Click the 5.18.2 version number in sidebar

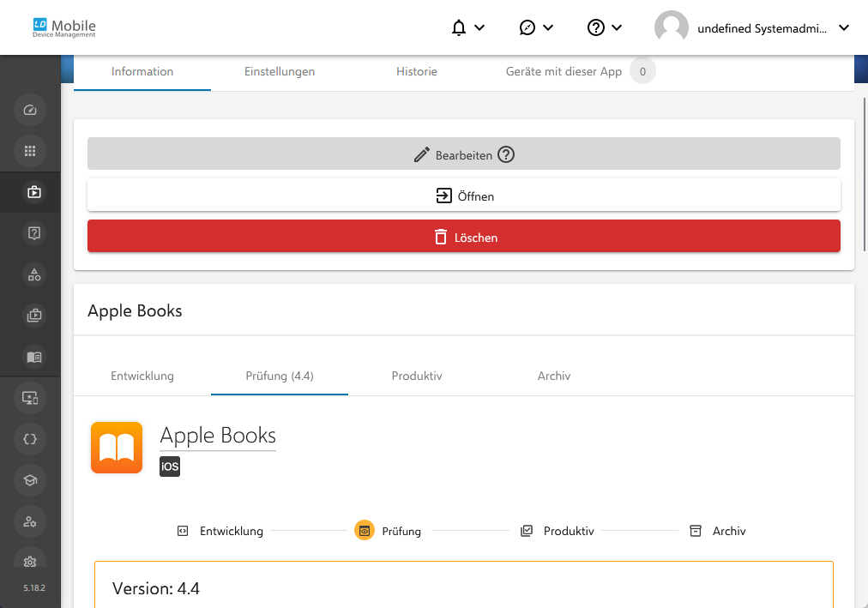[34, 588]
